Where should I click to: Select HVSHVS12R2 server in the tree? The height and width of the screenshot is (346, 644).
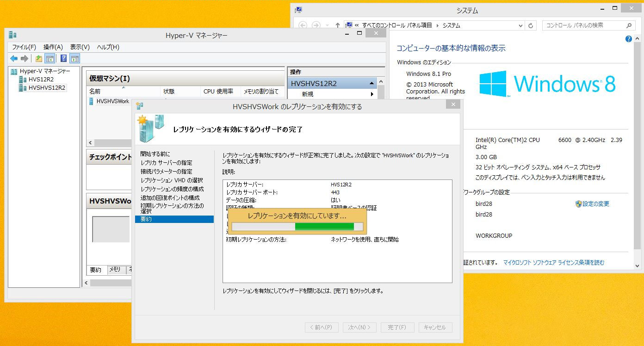47,87
